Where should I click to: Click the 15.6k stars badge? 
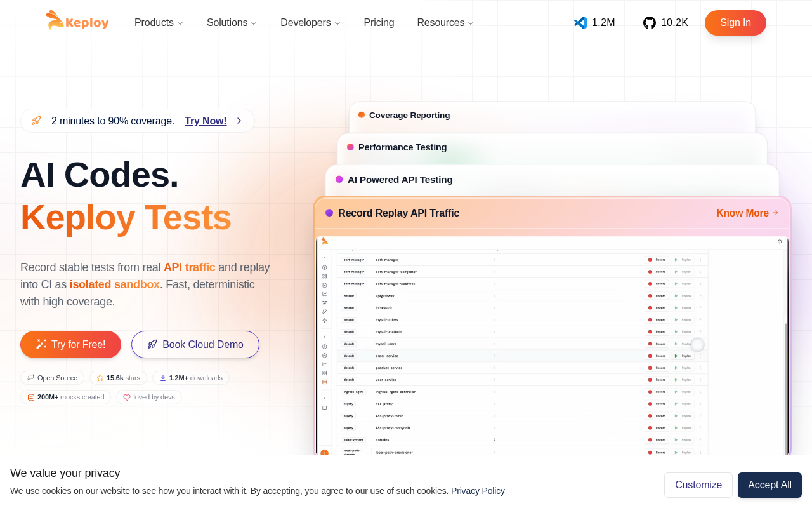(x=118, y=378)
